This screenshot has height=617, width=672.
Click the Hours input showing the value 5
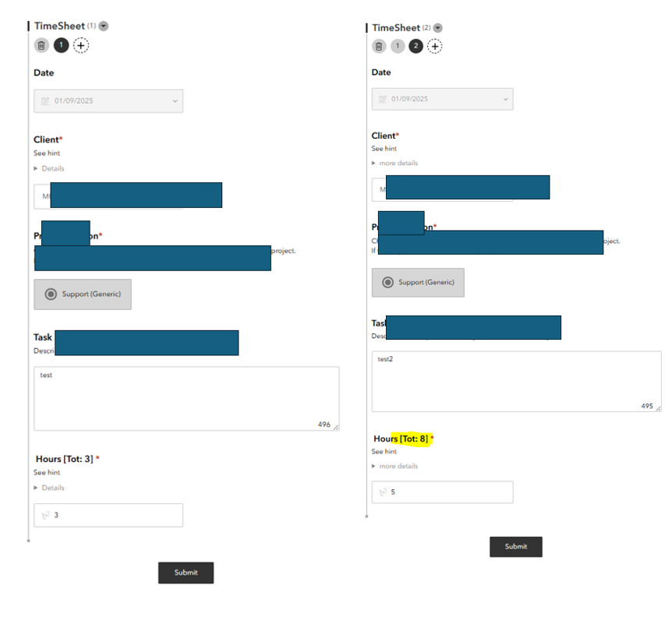(442, 492)
